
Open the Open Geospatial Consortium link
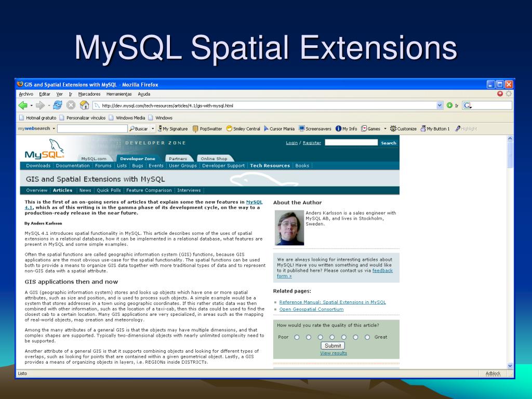tap(312, 309)
